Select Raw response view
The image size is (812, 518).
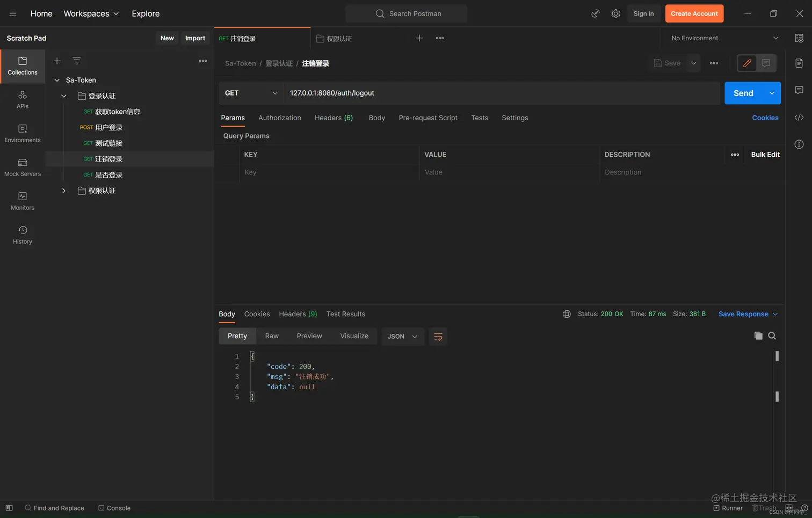click(272, 336)
